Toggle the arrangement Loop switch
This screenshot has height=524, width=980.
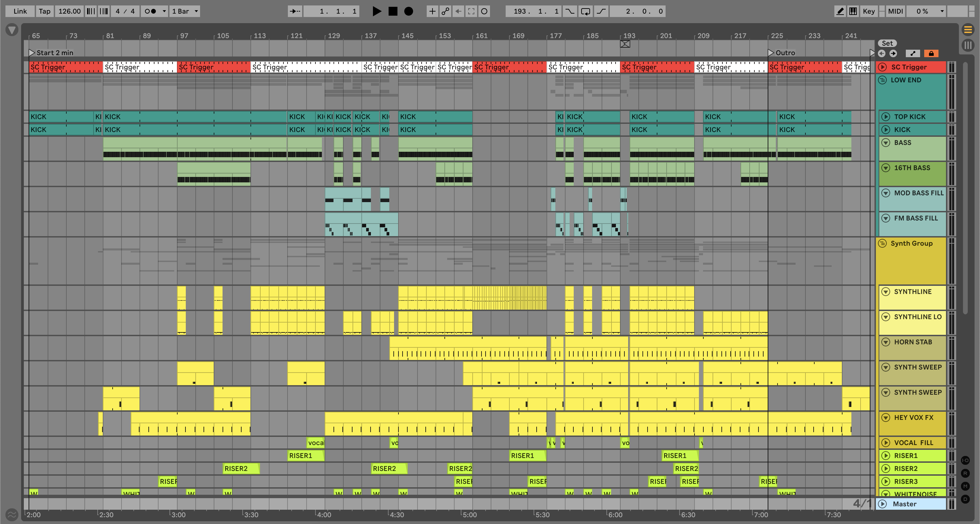[x=586, y=11]
